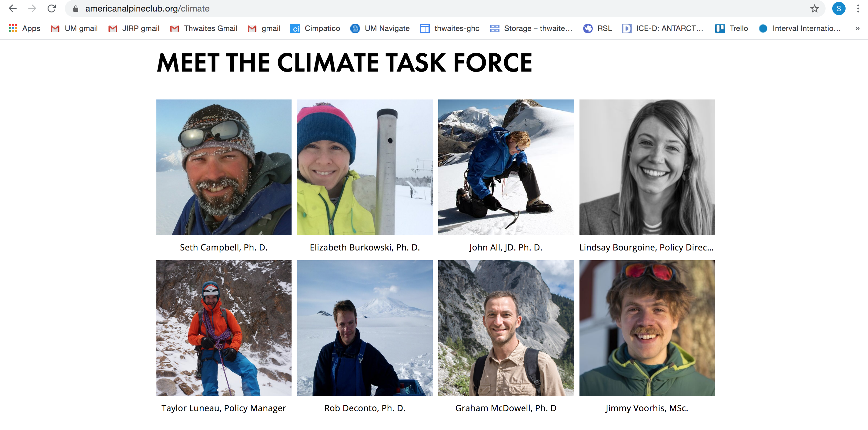Image resolution: width=868 pixels, height=430 pixels.
Task: Click the browser back arrow
Action: point(13,8)
